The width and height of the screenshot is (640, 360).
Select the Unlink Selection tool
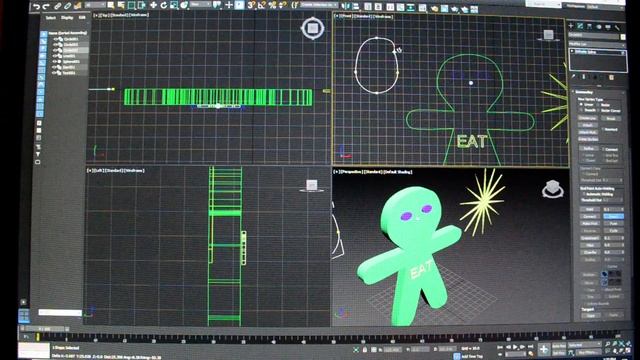point(67,6)
